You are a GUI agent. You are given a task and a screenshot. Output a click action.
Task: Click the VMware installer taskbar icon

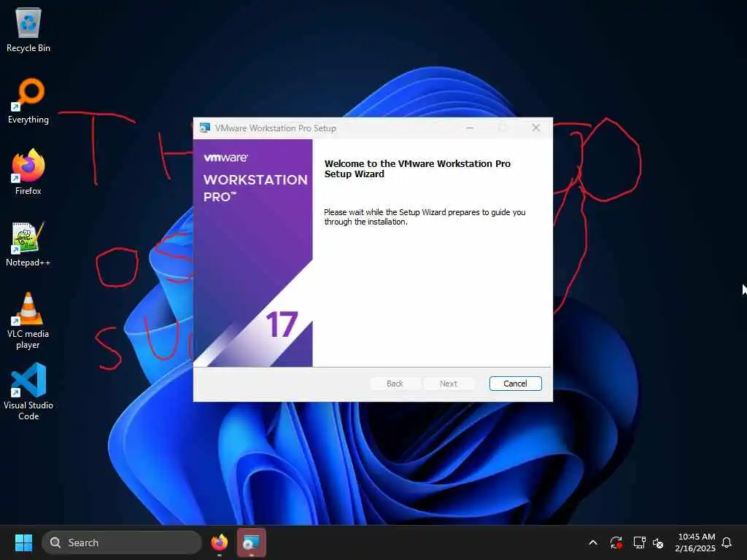251,542
